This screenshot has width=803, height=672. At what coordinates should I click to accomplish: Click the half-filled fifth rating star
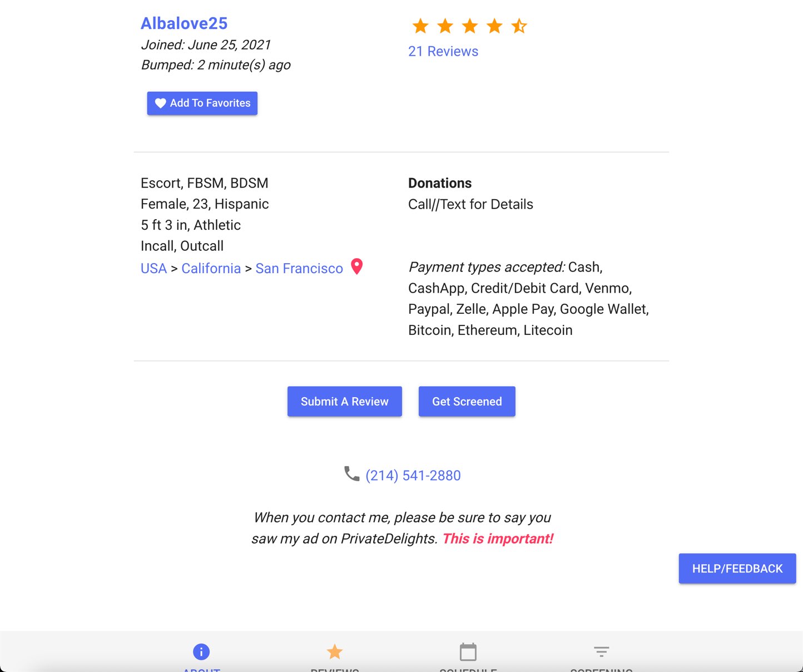(519, 26)
